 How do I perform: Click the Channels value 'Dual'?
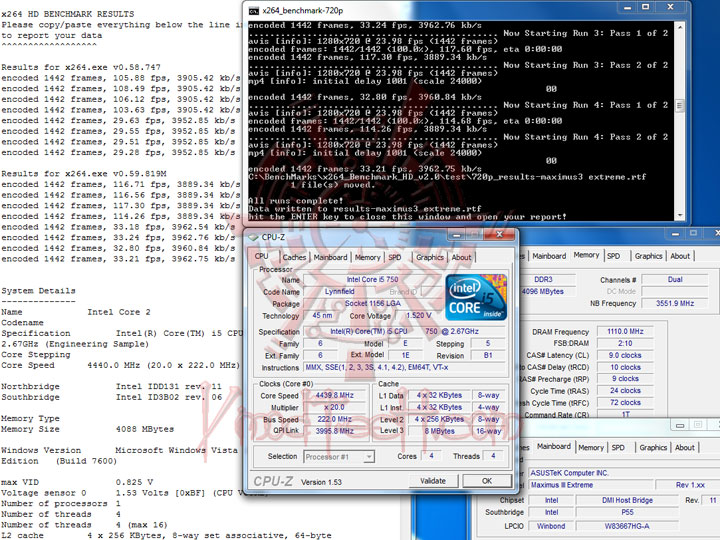coord(675,280)
